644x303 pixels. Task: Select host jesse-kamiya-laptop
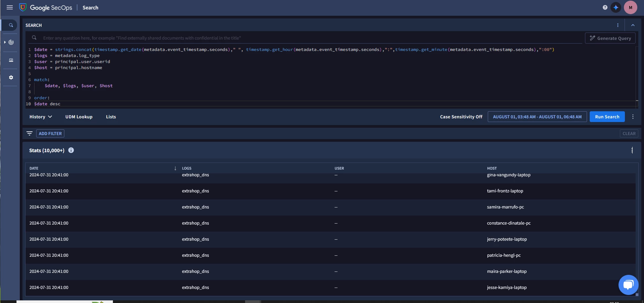(x=507, y=288)
